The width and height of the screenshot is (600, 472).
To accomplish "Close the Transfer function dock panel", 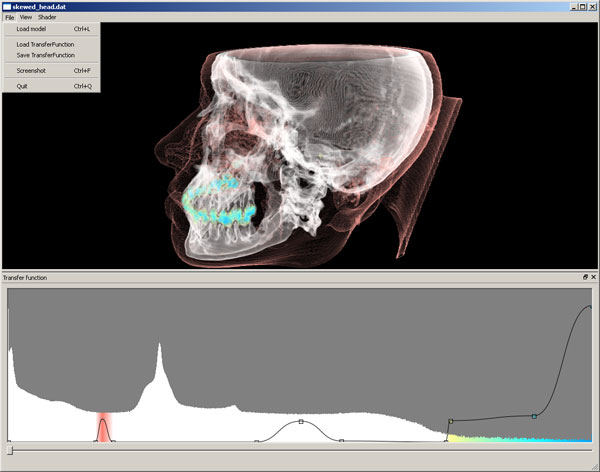I will coord(593,277).
